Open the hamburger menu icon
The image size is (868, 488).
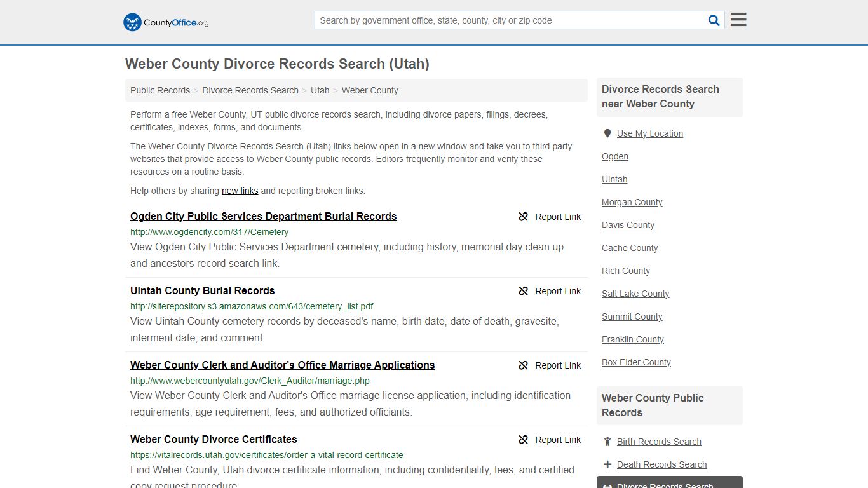738,20
